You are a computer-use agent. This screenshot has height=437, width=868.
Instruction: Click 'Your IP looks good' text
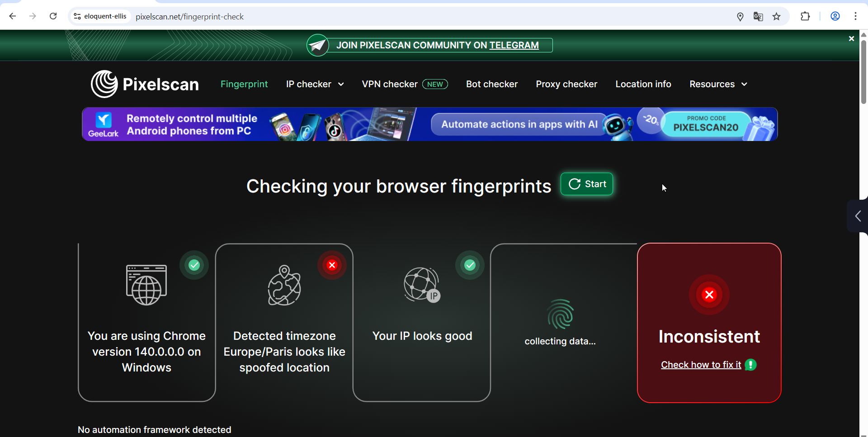422,336
